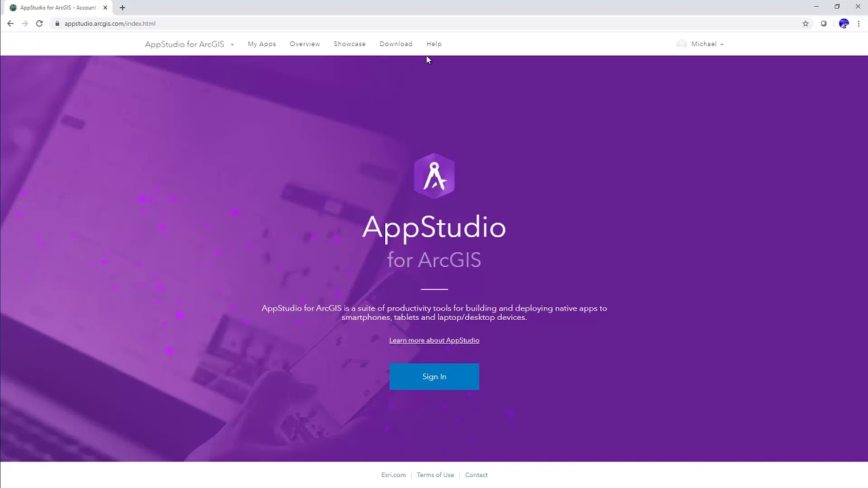Click Michael's user avatar icon
Viewport: 868px width, 488px height.
tap(682, 44)
